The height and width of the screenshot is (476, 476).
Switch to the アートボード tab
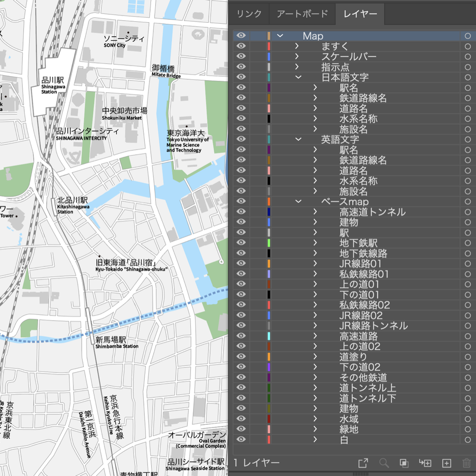click(302, 14)
